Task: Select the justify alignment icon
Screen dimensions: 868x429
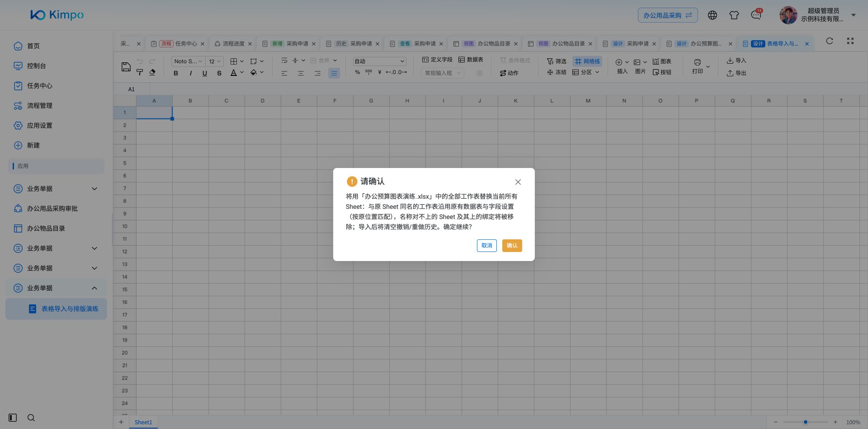Action: (334, 73)
